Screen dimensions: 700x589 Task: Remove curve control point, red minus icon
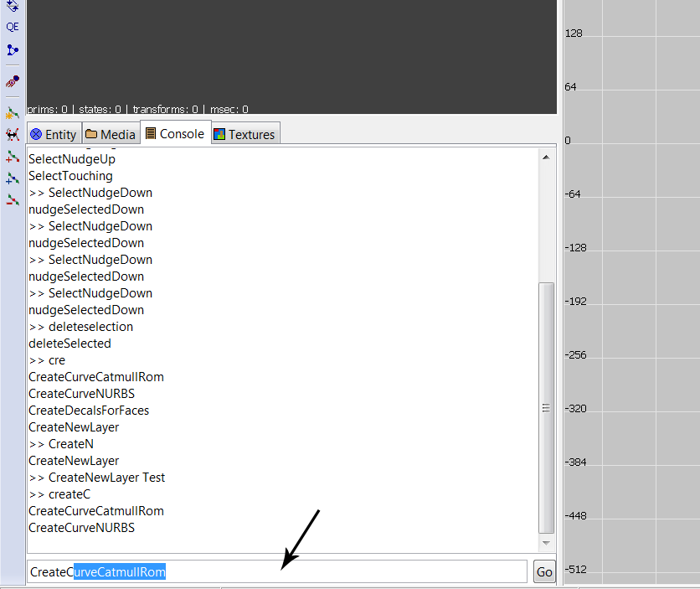pos(13,199)
